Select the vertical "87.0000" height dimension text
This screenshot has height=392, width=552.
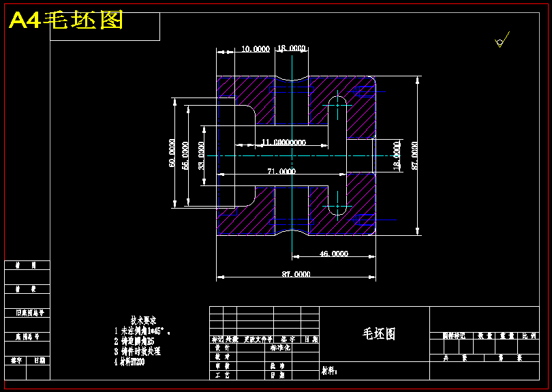coord(415,155)
